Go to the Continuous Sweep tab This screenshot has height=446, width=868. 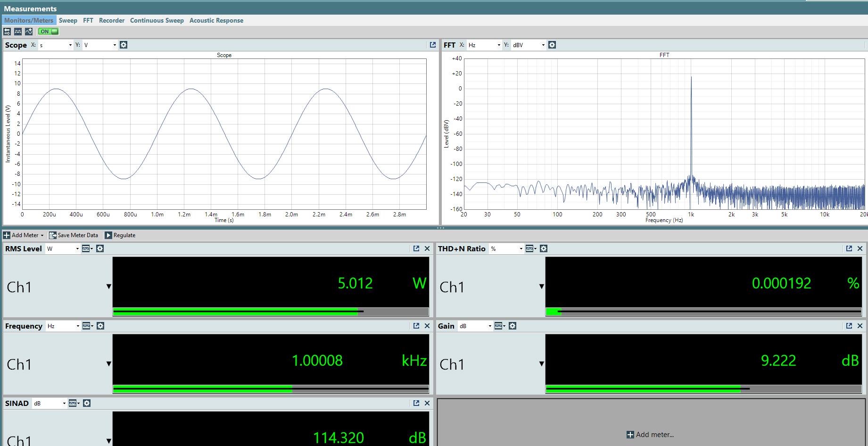tap(157, 20)
